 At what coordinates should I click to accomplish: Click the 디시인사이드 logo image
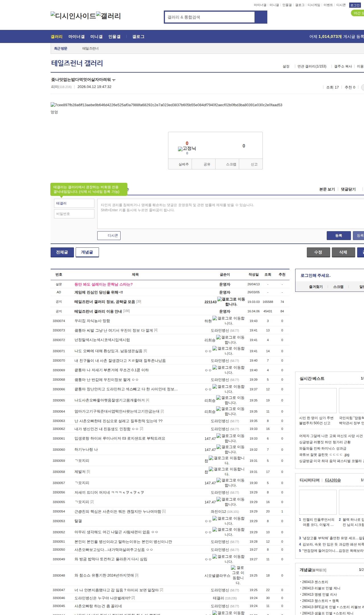(73, 16)
